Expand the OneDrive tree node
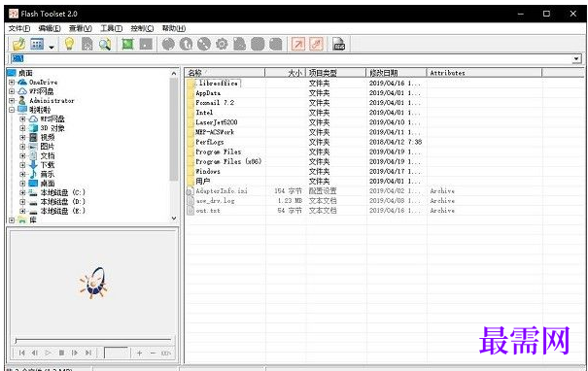Viewport: 588px width, 371px height. coord(12,83)
